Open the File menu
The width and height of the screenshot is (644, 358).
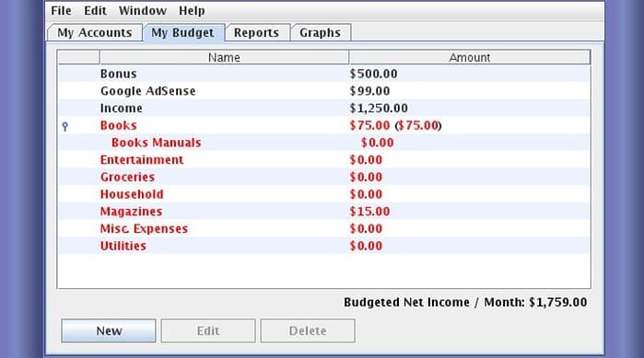point(61,11)
